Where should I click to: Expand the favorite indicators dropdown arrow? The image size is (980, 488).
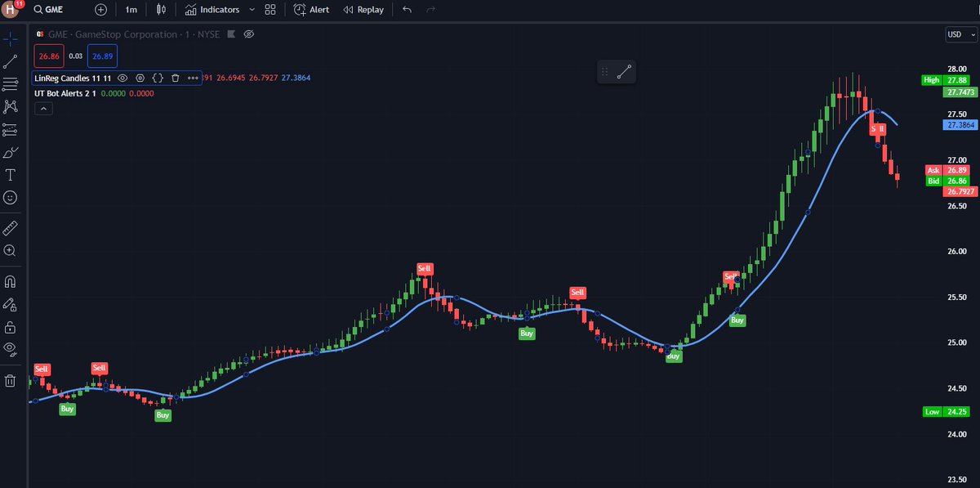(251, 10)
